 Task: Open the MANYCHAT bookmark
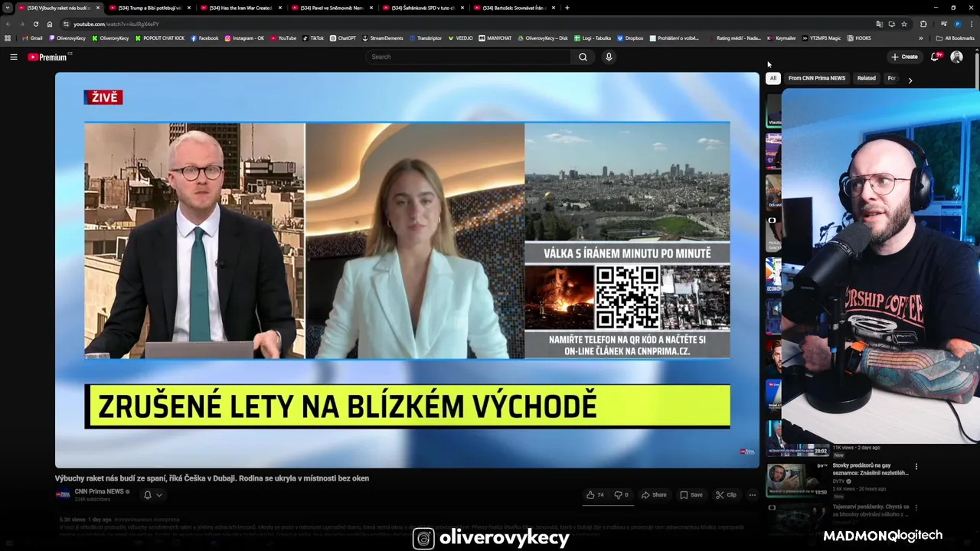point(495,37)
